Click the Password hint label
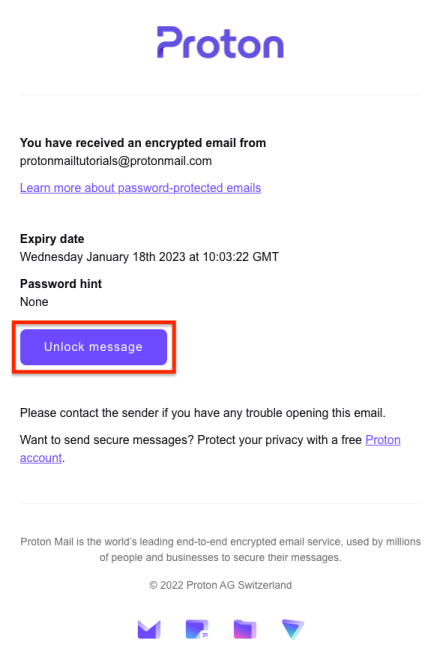437x651 pixels. 61,284
